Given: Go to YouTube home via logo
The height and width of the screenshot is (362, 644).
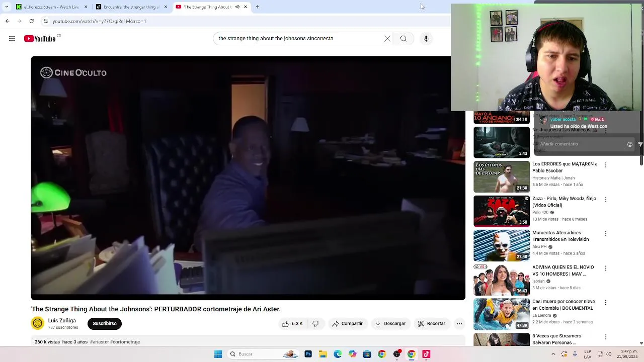Looking at the screenshot, I should pyautogui.click(x=40, y=39).
